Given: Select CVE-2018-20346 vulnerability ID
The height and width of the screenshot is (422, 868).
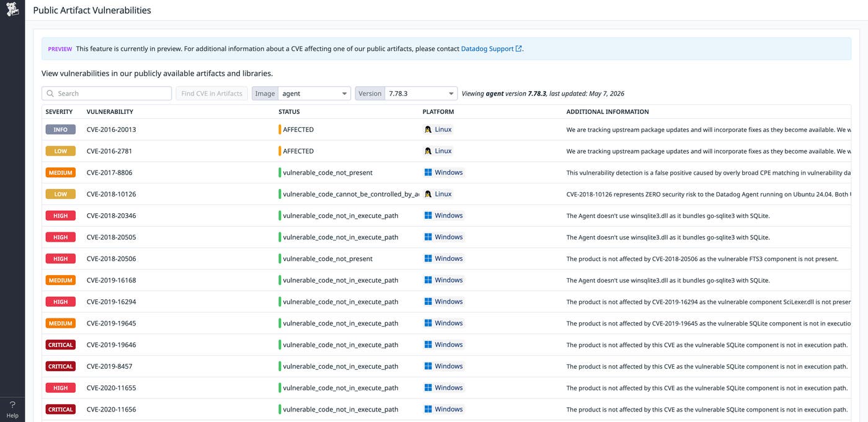Looking at the screenshot, I should coord(112,216).
